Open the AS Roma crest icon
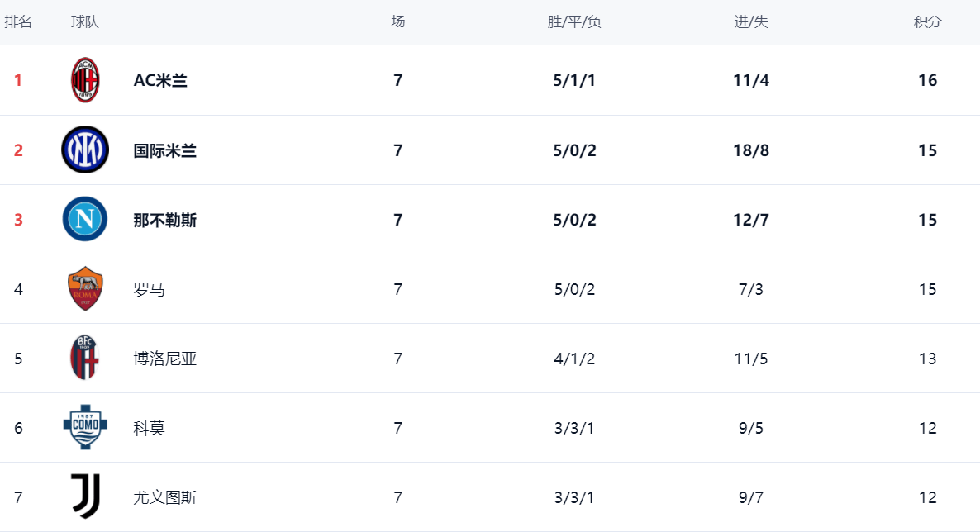This screenshot has width=980, height=532. (x=85, y=288)
